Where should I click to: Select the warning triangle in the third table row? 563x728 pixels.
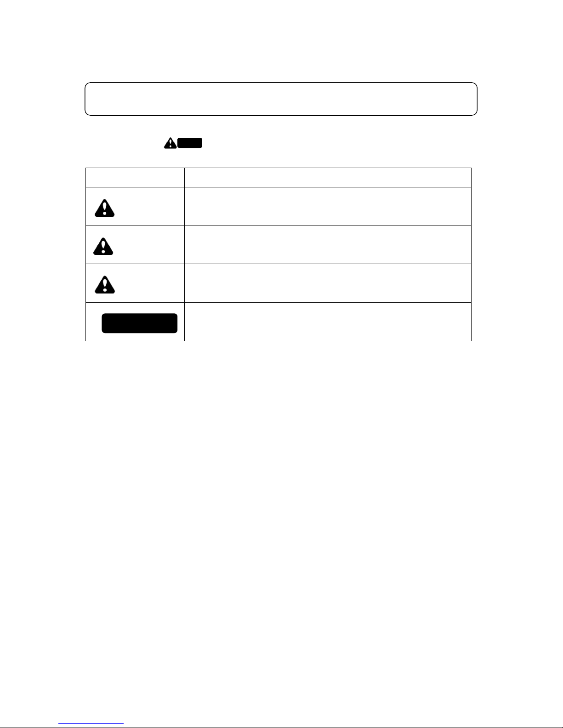click(105, 284)
